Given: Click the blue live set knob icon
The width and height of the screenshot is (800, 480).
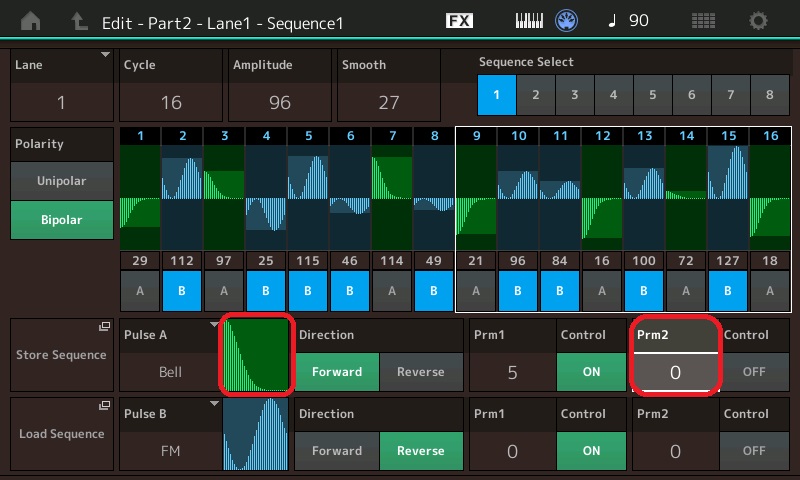Looking at the screenshot, I should (x=567, y=20).
